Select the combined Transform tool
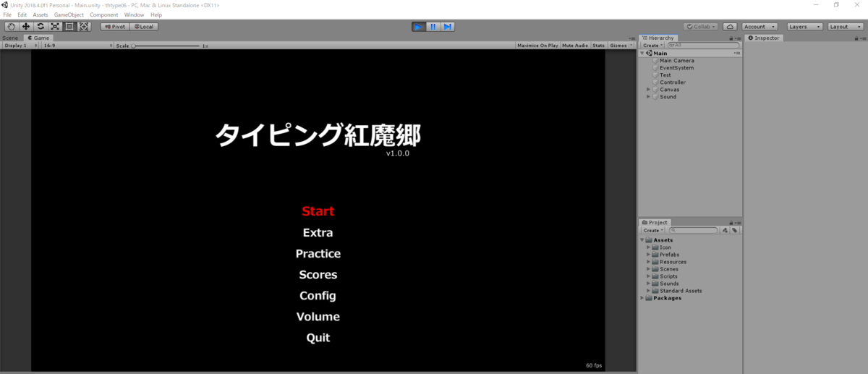 84,27
